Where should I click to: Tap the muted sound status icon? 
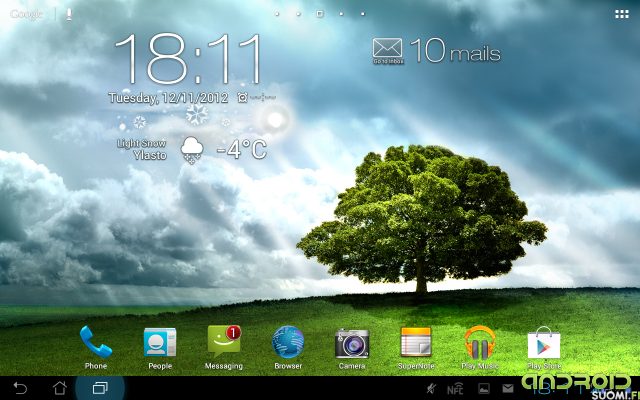click(431, 389)
